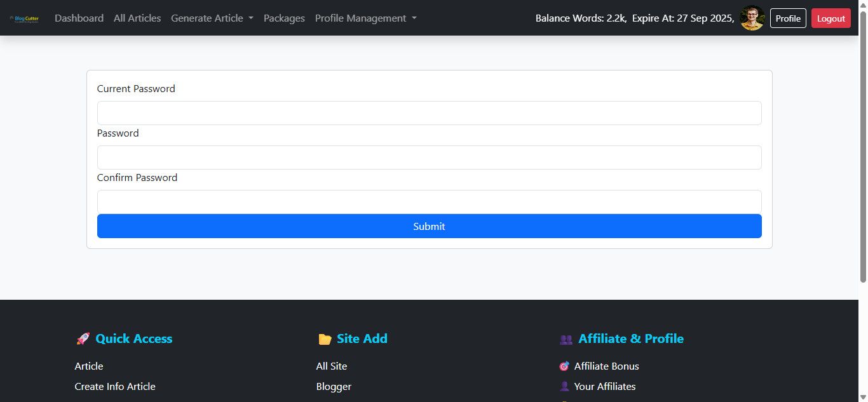Expand the Profile Management dropdown
The image size is (868, 402).
pyautogui.click(x=366, y=18)
